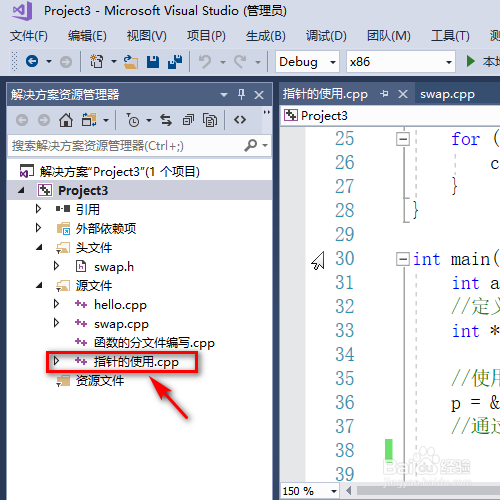The width and height of the screenshot is (500, 500).
Task: Collapse the for loop block at line 25
Action: pyautogui.click(x=403, y=139)
